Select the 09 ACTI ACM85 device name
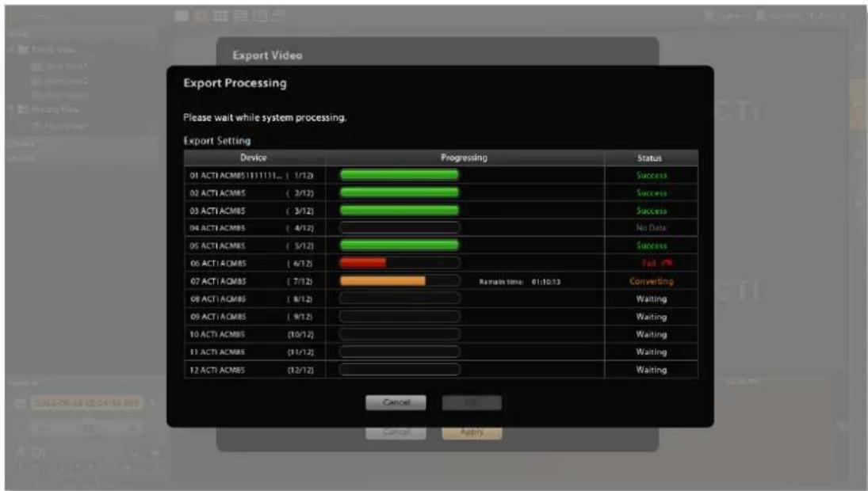 pyautogui.click(x=217, y=316)
